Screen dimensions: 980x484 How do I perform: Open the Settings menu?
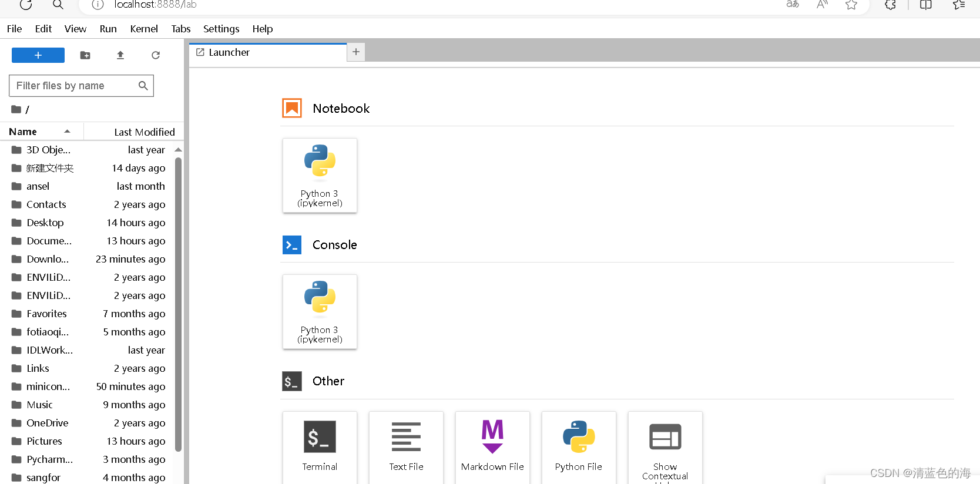[221, 29]
